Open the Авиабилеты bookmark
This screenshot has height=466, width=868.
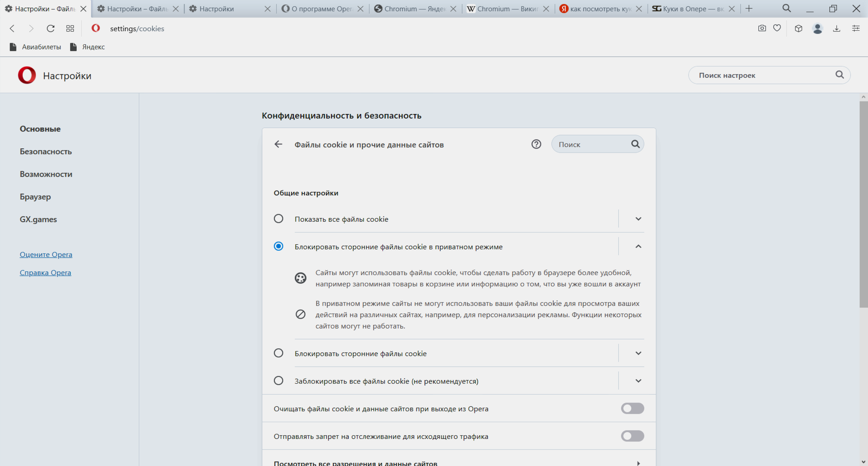click(x=36, y=47)
